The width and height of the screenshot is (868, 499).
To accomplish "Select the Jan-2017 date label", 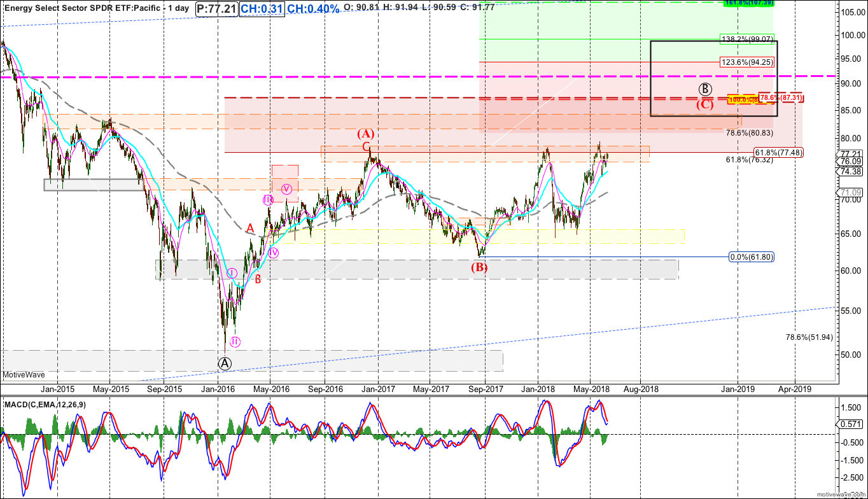I will click(378, 388).
